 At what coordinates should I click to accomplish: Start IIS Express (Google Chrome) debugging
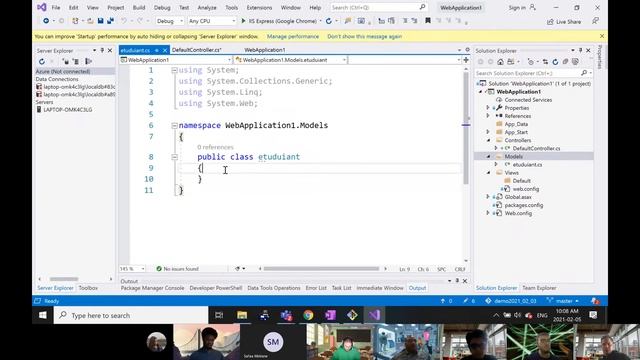pyautogui.click(x=280, y=21)
